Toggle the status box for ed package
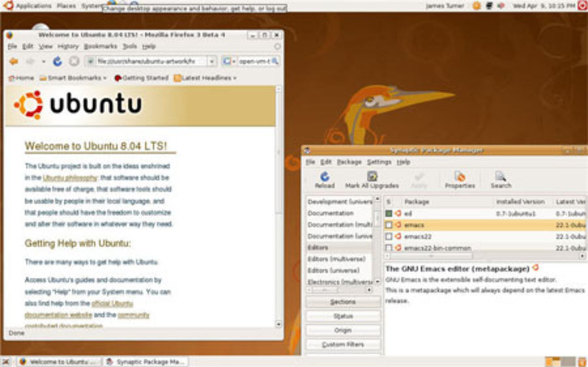The height and width of the screenshot is (367, 588). pyautogui.click(x=389, y=213)
